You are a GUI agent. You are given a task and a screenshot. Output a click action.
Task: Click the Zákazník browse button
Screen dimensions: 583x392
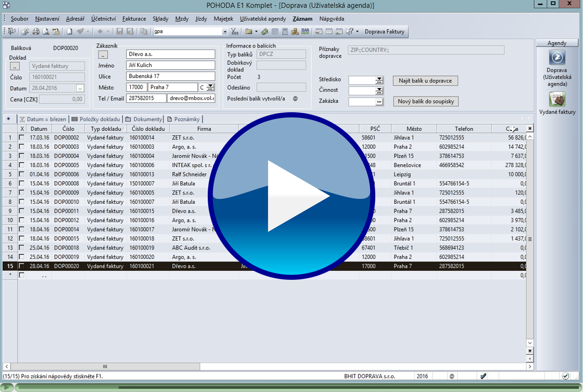coord(103,55)
